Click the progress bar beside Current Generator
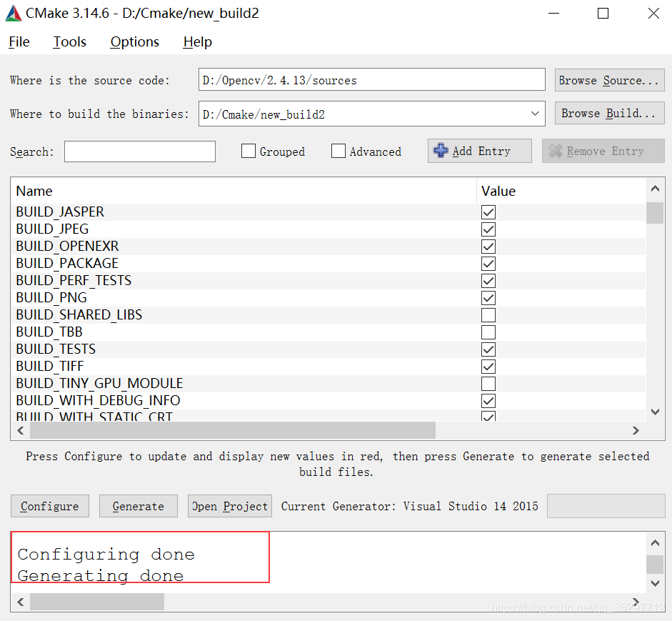672x621 pixels. [x=606, y=506]
